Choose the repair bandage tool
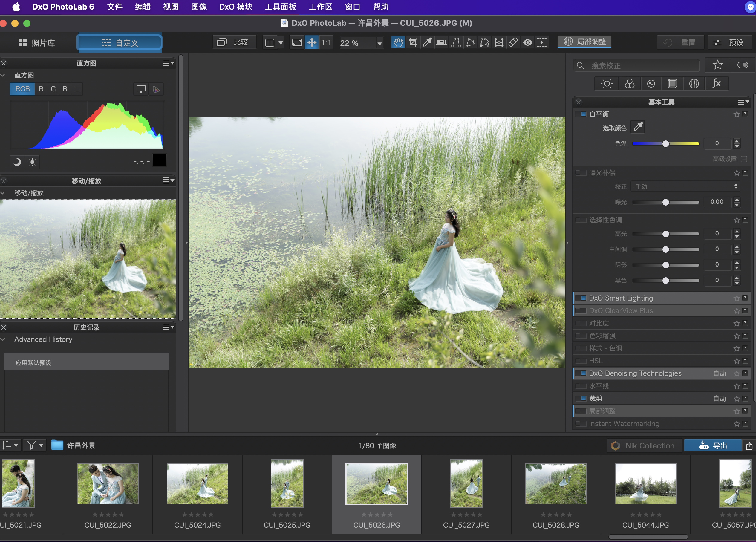The height and width of the screenshot is (542, 756). point(513,42)
